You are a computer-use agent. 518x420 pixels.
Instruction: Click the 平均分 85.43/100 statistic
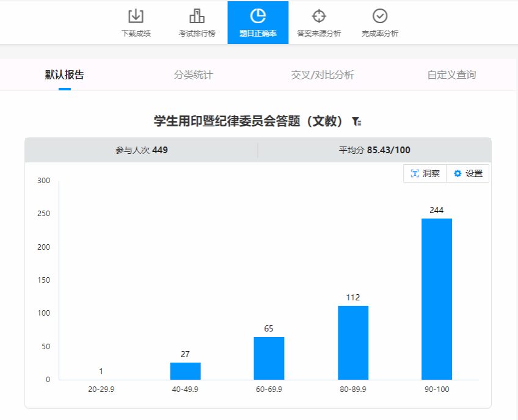point(374,150)
